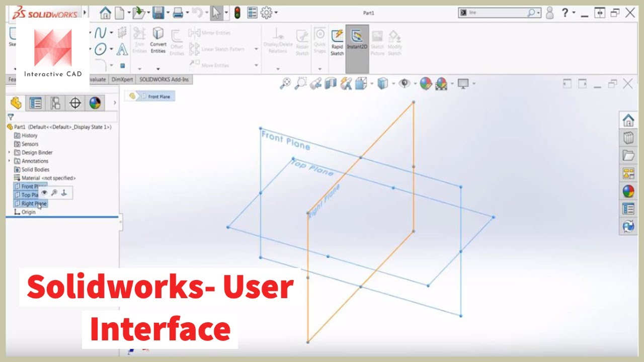Click the Zoom to Area icon

click(300, 83)
